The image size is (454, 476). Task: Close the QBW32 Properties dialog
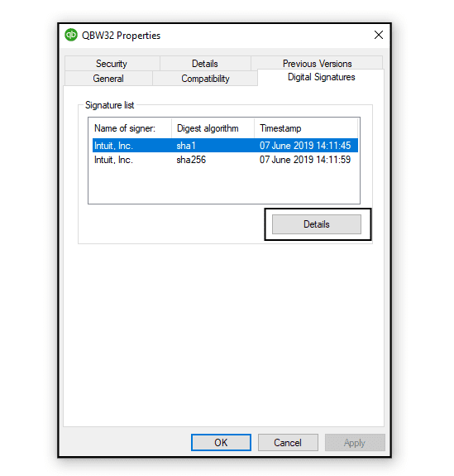(379, 35)
